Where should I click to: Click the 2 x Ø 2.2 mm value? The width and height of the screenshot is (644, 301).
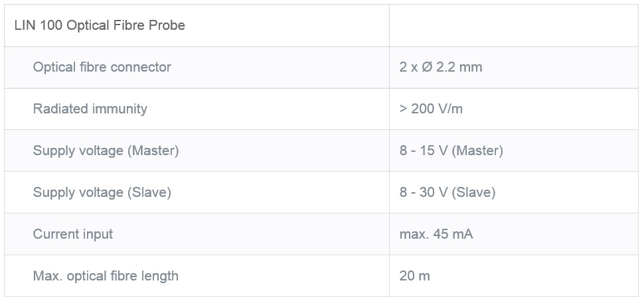[x=441, y=67]
